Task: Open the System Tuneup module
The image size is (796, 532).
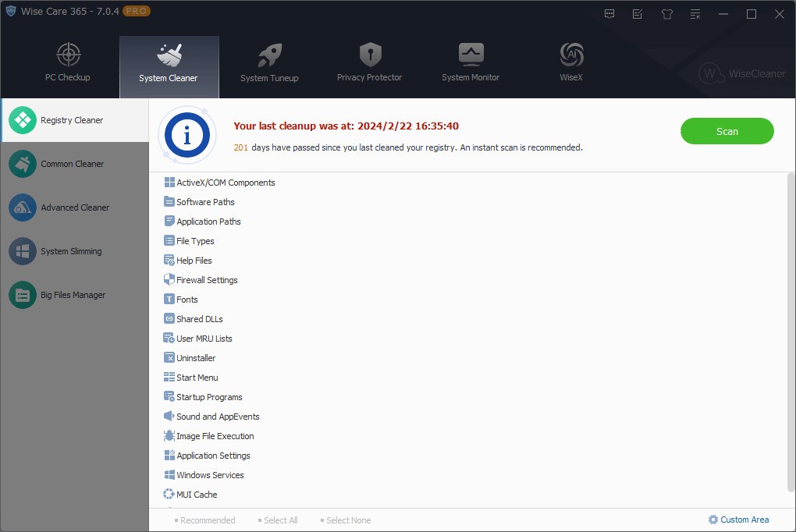Action: 269,62
